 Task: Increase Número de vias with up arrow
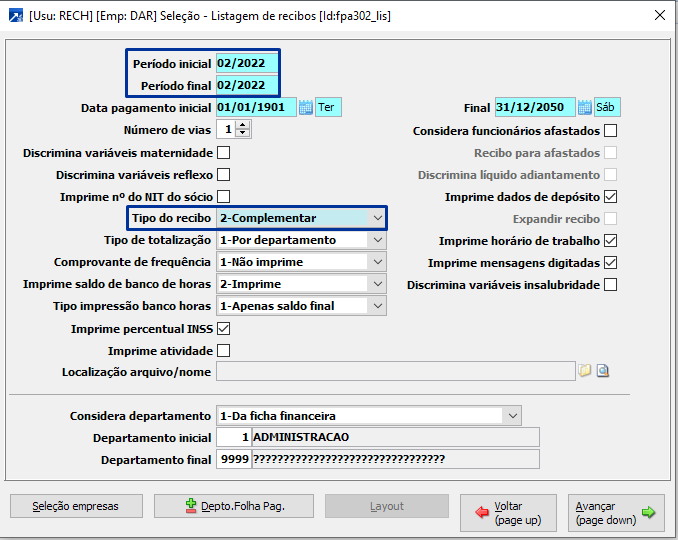click(x=243, y=125)
